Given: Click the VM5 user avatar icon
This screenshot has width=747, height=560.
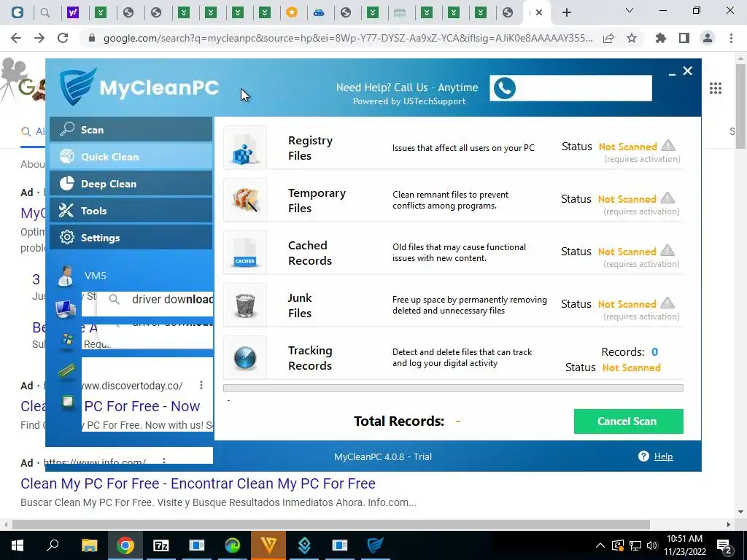Looking at the screenshot, I should 65,276.
